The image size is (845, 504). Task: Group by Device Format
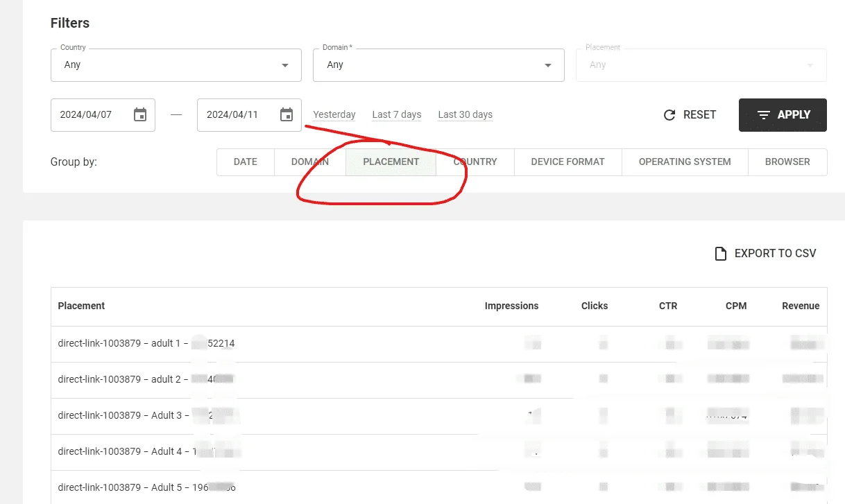point(567,162)
